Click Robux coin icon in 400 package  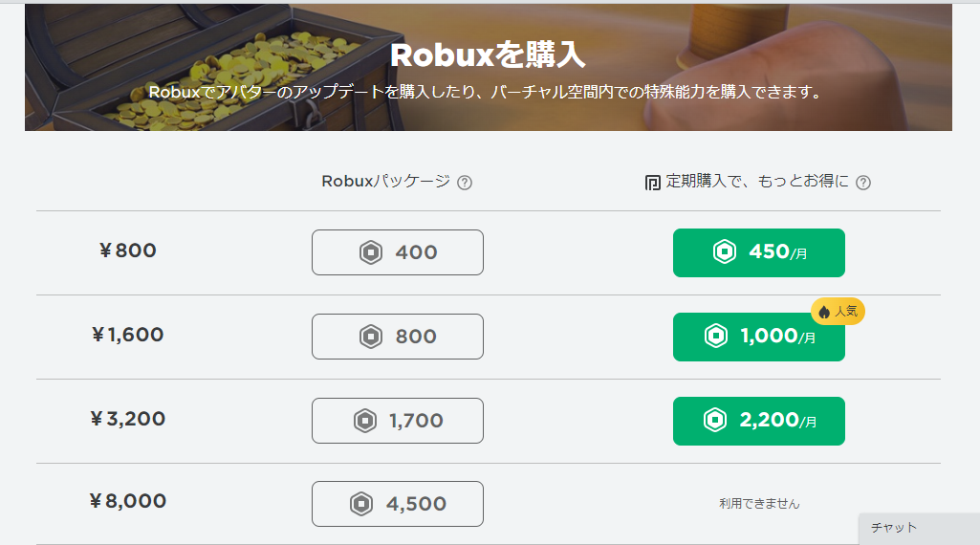pos(370,252)
